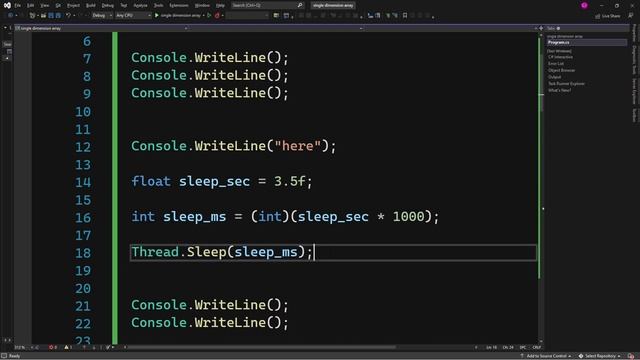640x360 pixels.
Task: Click the editor horizontal scrollbar
Action: tap(261, 347)
